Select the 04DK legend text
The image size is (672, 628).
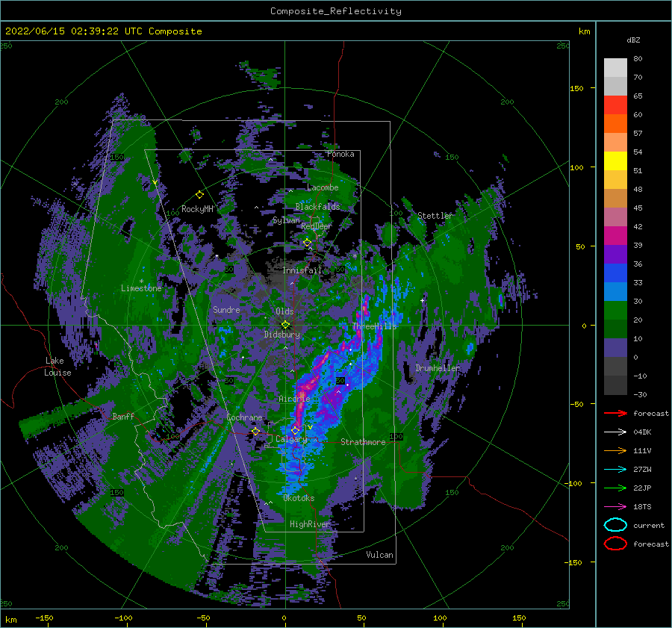point(642,432)
